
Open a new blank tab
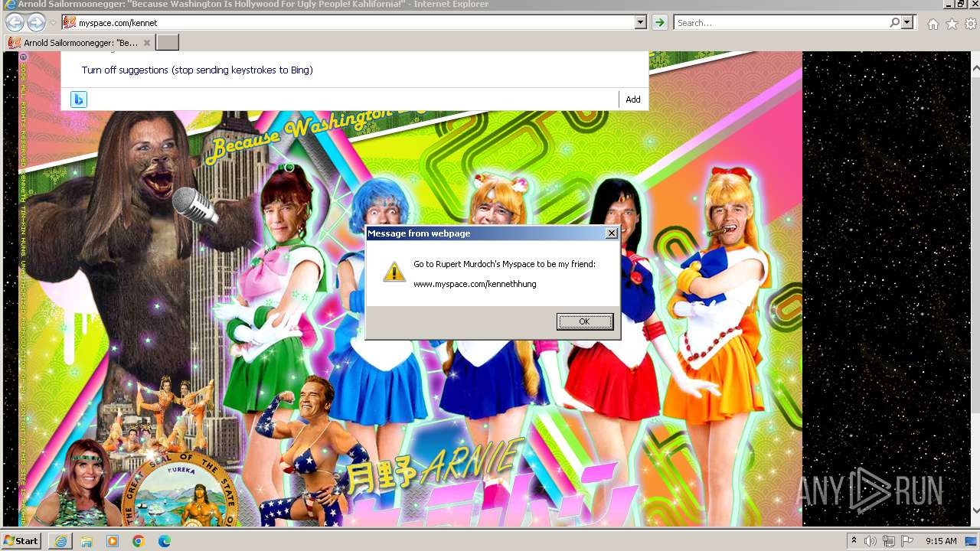(x=167, y=43)
